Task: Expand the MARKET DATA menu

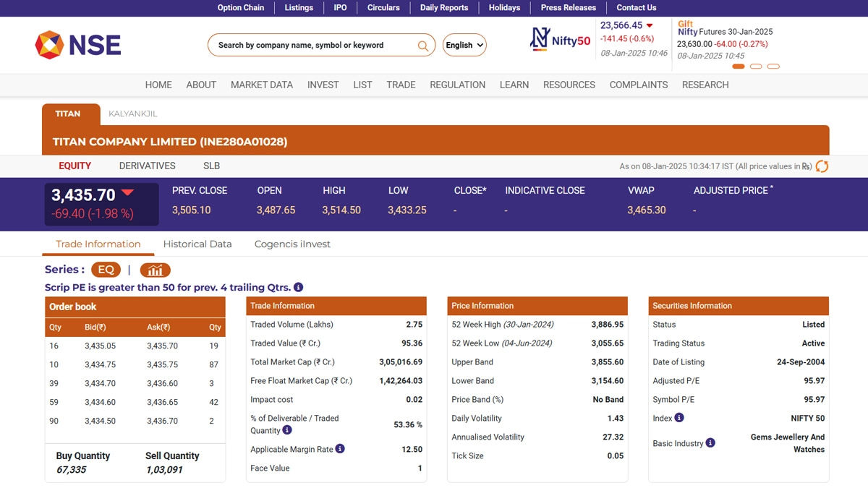Action: pyautogui.click(x=262, y=85)
